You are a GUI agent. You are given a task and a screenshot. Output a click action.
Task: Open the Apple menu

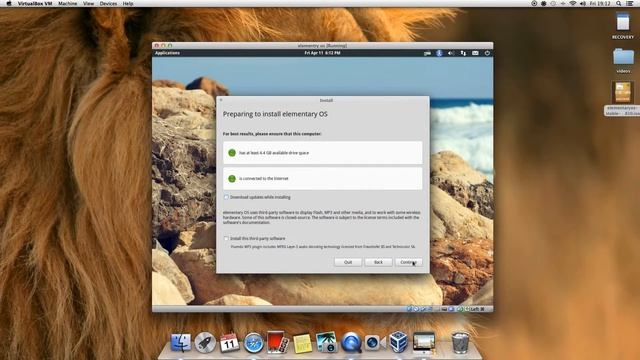[x=9, y=3]
